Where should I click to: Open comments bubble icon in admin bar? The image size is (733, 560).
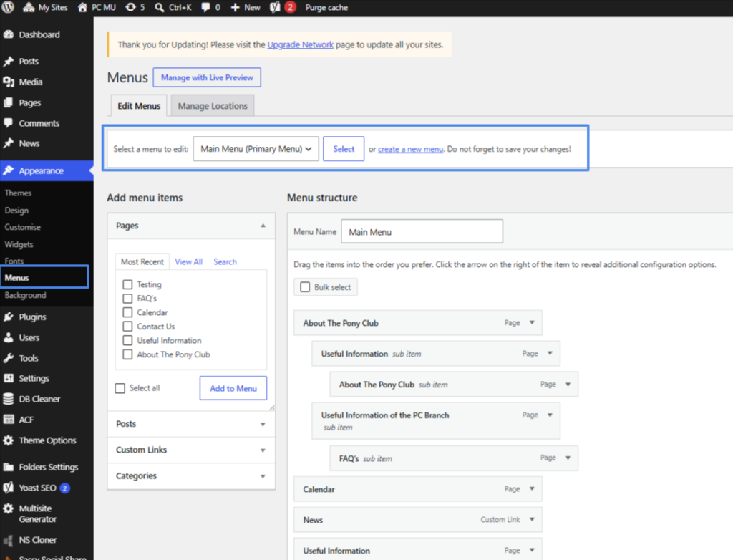pyautogui.click(x=205, y=7)
